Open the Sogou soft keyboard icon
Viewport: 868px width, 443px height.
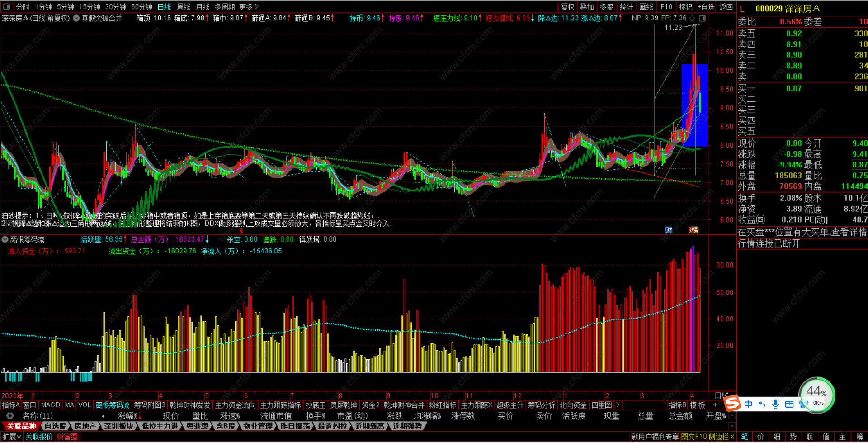tap(789, 404)
